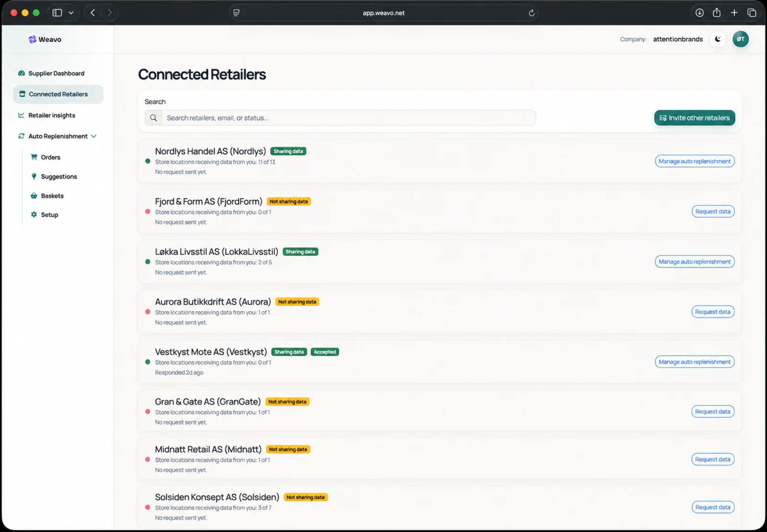Go back in browser history
767x532 pixels.
click(x=93, y=13)
